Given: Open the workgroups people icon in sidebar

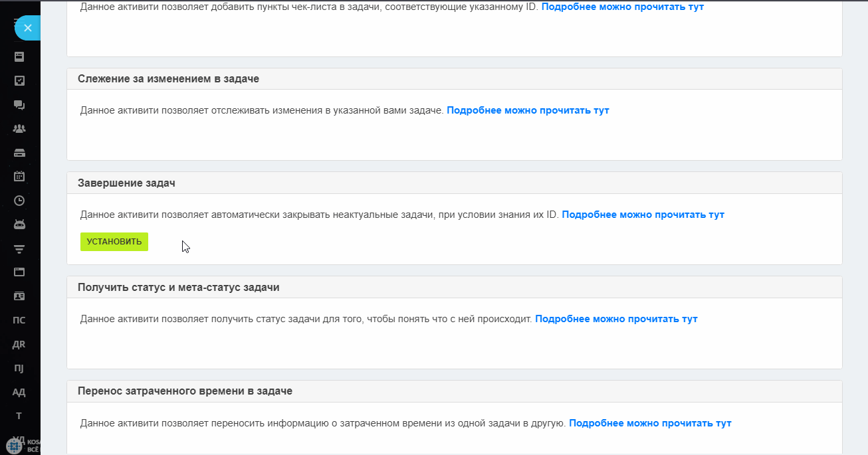Looking at the screenshot, I should 19,128.
